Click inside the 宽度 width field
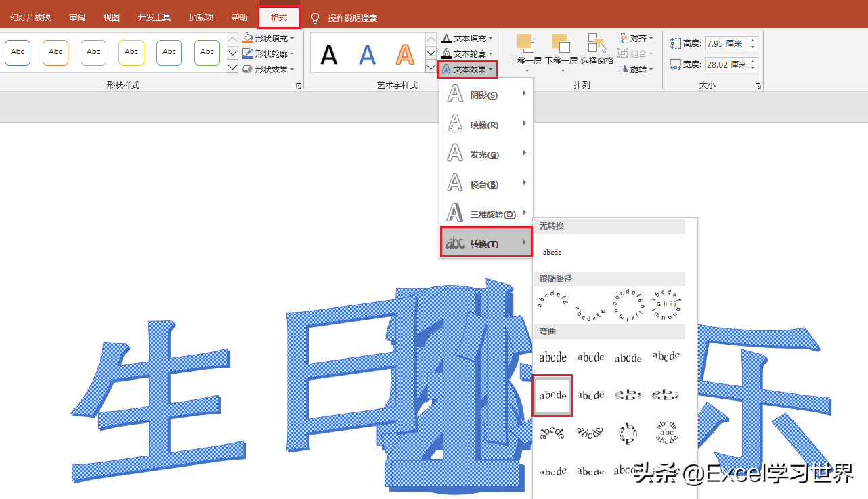 click(726, 65)
